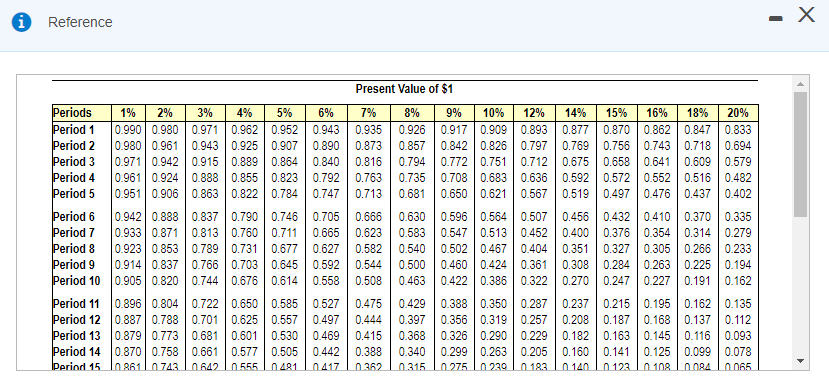The image size is (829, 384).
Task: Click 0.756 in Period 2 under 15%
Action: click(616, 145)
